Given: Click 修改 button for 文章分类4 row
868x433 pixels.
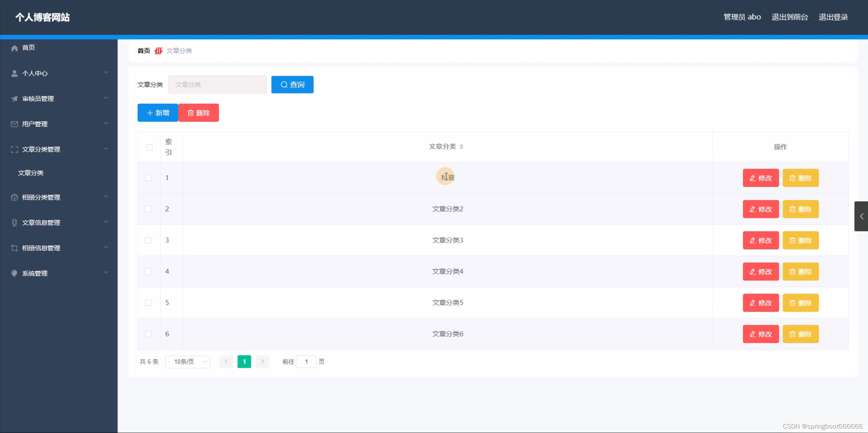Looking at the screenshot, I should click(760, 272).
